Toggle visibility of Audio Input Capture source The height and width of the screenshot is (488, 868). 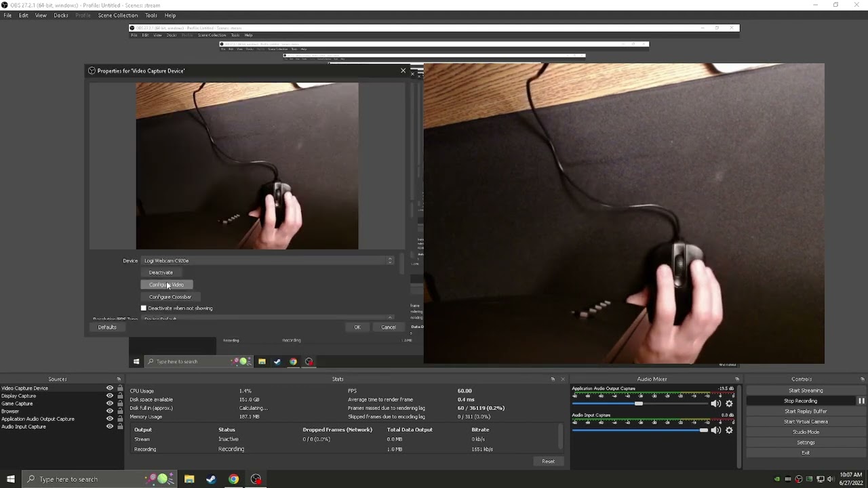[x=109, y=426]
